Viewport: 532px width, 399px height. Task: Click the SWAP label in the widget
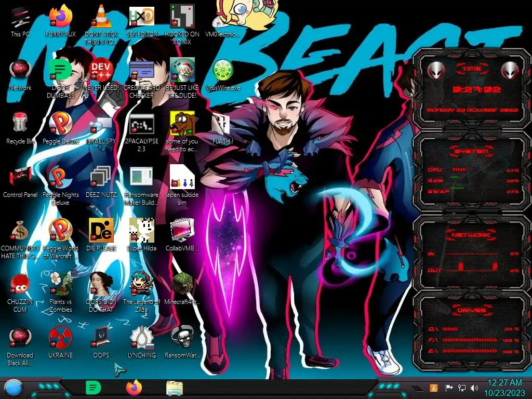pyautogui.click(x=438, y=191)
